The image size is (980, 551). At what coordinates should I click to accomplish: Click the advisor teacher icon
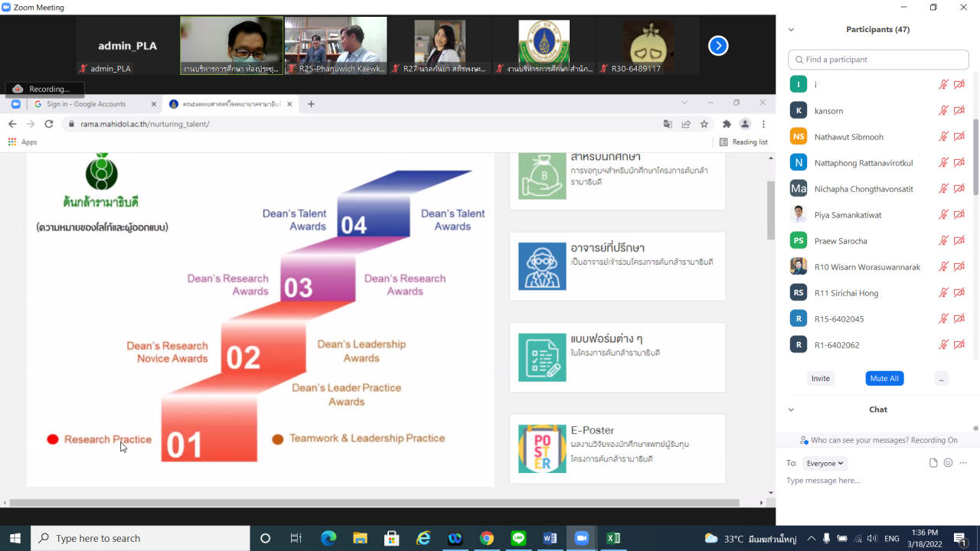[542, 266]
